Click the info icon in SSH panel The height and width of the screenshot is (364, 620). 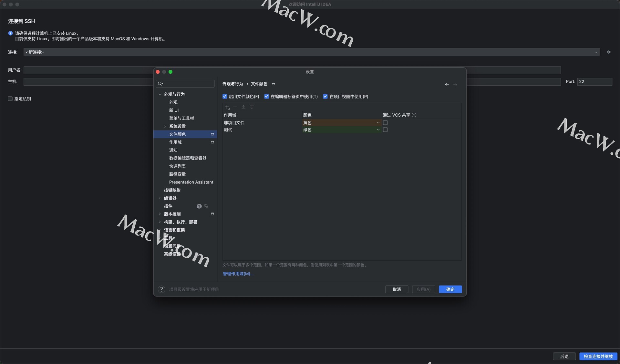[x=10, y=33]
